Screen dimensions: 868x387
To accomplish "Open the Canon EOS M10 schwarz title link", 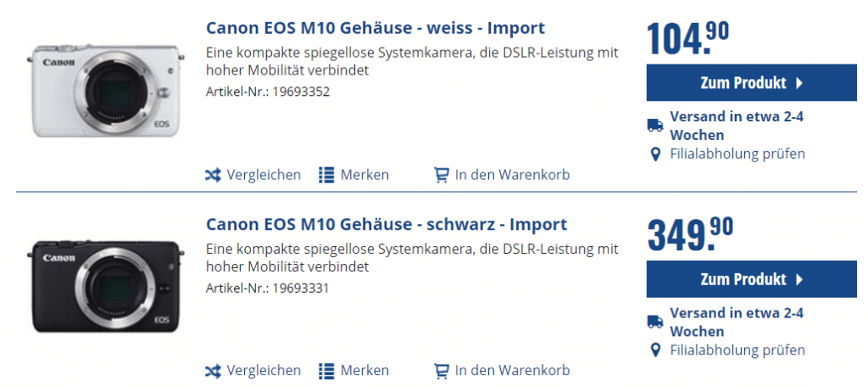I will coord(387,225).
